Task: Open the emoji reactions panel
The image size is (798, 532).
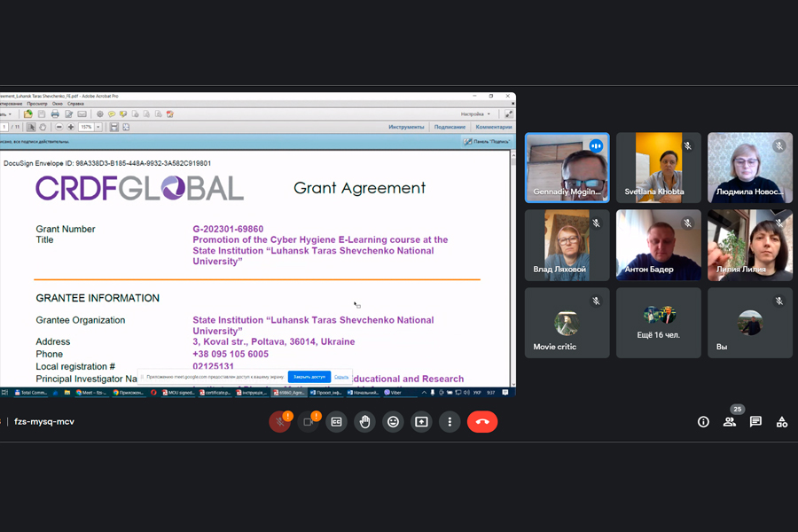Action: click(x=393, y=421)
